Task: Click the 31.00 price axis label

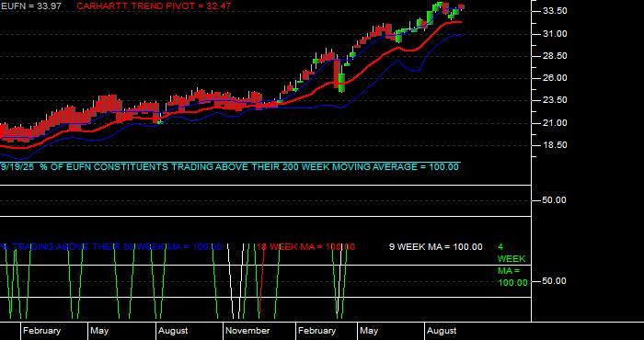Action: coord(555,34)
